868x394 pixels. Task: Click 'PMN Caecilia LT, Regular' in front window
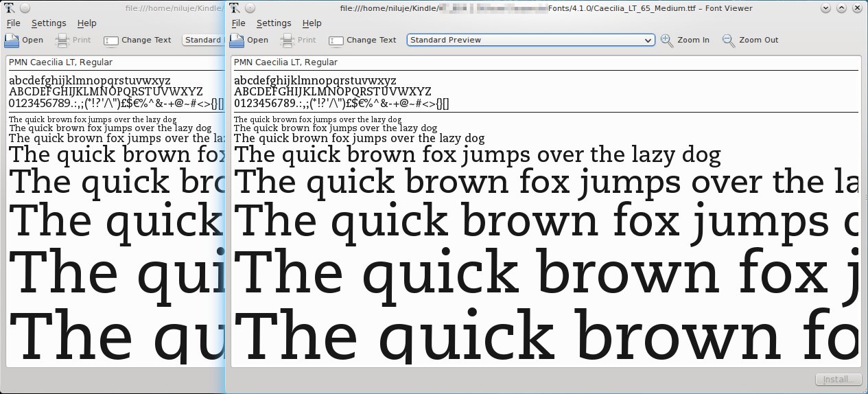click(285, 62)
